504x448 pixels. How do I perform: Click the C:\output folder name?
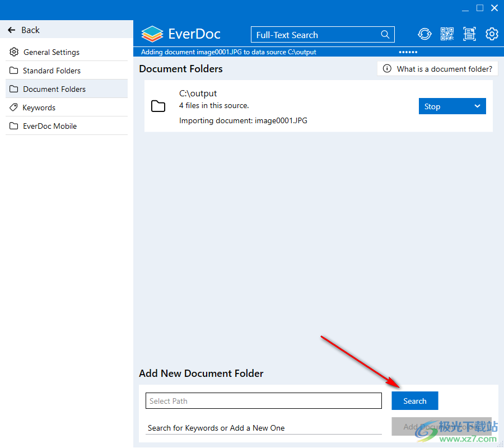[198, 93]
